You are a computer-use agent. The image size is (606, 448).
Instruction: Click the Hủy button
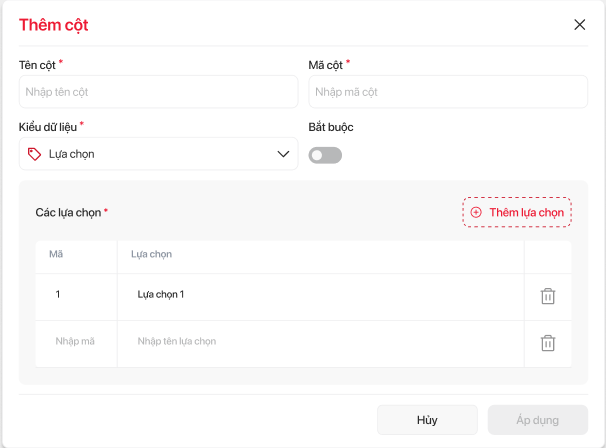coord(427,420)
